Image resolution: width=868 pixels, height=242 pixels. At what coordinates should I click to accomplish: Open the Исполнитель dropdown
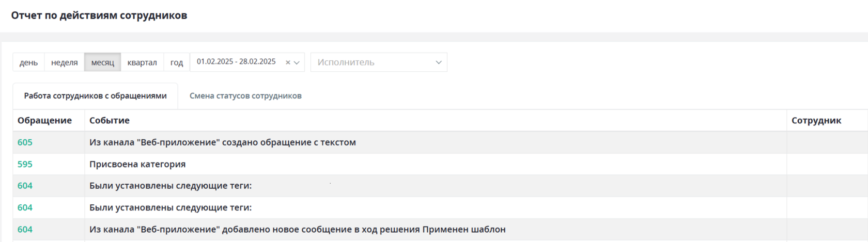pos(379,62)
